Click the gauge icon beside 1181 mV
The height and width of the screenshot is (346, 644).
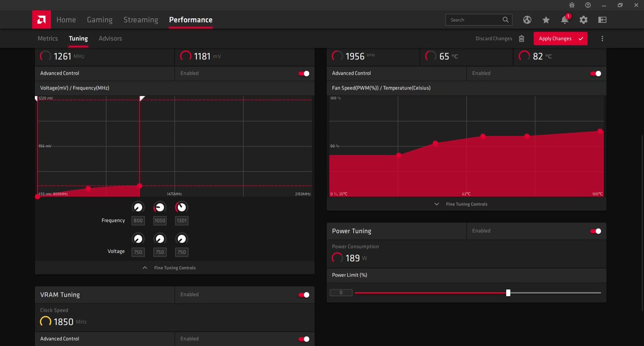[x=186, y=56]
